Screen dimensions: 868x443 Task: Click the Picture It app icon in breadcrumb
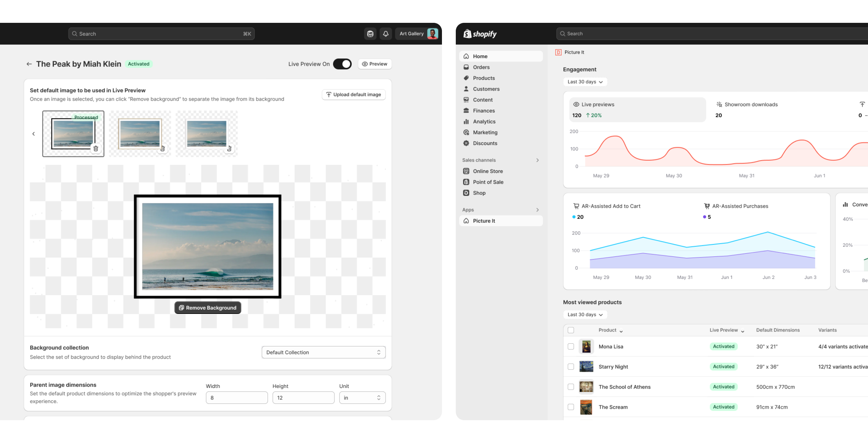point(558,52)
